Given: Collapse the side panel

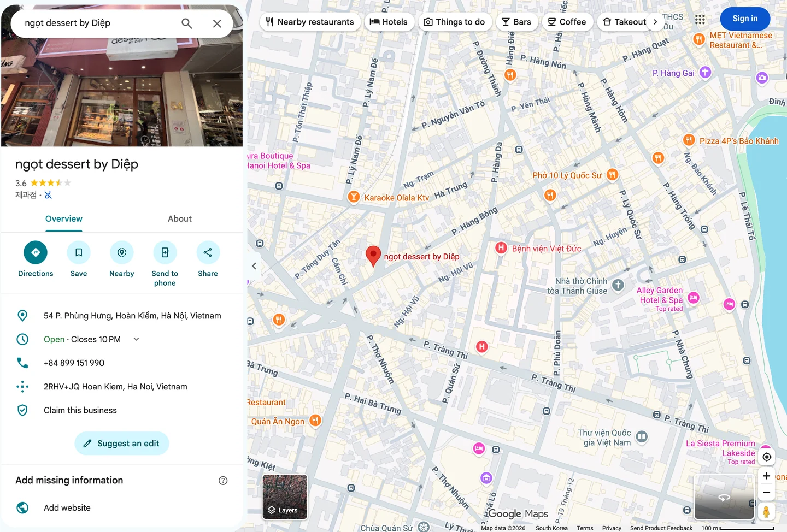Looking at the screenshot, I should pyautogui.click(x=254, y=266).
